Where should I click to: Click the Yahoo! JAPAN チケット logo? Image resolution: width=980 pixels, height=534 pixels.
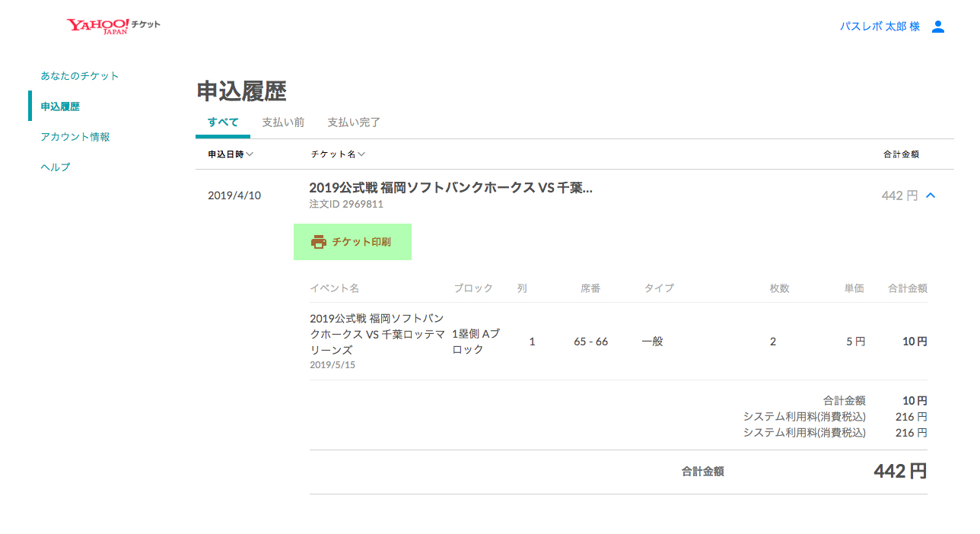click(113, 26)
